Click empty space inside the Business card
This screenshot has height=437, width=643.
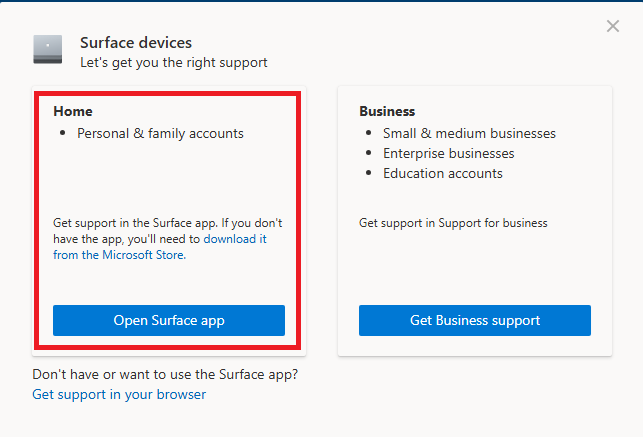(x=475, y=265)
